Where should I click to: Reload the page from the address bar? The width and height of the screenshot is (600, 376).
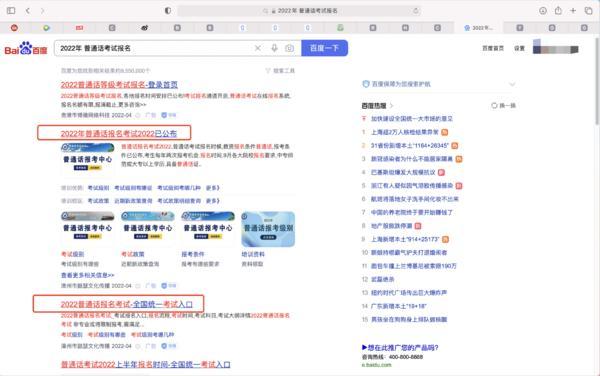click(416, 11)
